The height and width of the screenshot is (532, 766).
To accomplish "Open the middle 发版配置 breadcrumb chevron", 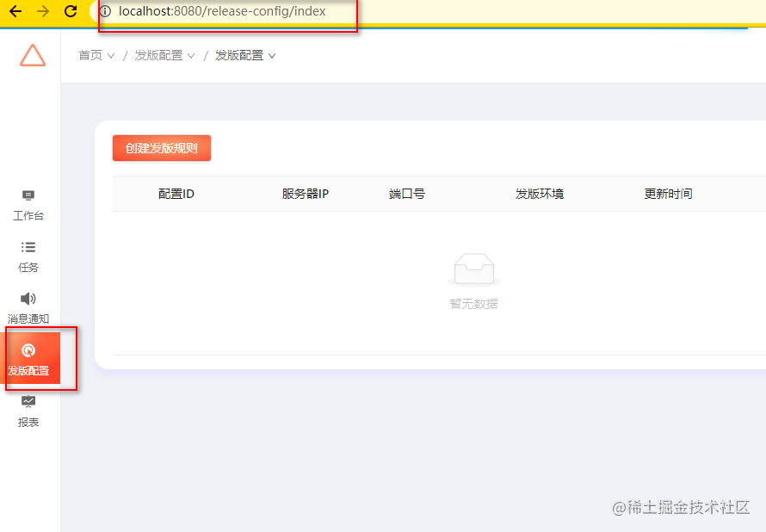I will tap(191, 54).
